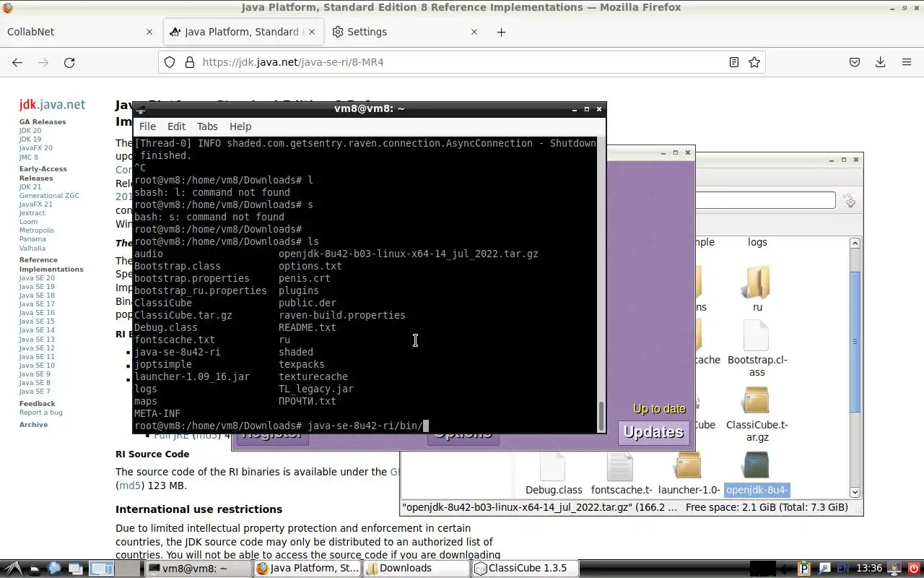Screen dimensions: 924x578
Task: Click the 13:36 taskbar clock
Action: point(869,569)
